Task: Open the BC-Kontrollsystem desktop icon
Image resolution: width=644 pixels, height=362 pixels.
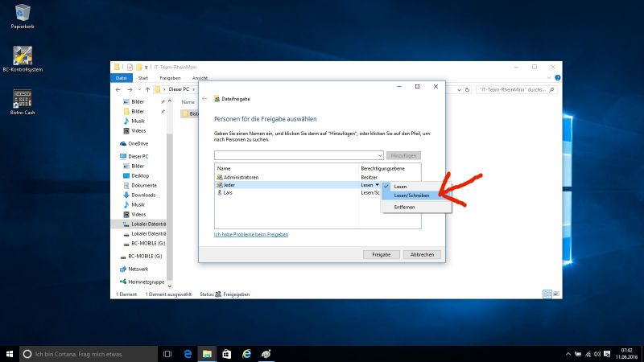Action: coord(23,59)
